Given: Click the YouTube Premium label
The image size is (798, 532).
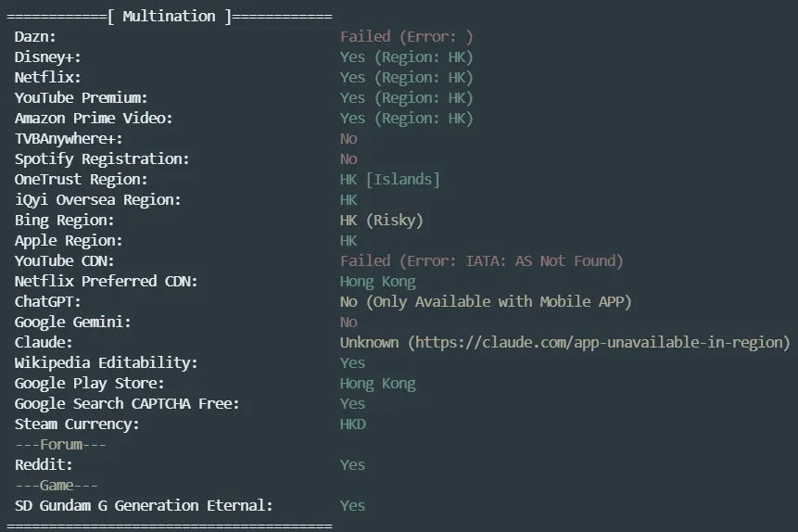Looking at the screenshot, I should [81, 98].
